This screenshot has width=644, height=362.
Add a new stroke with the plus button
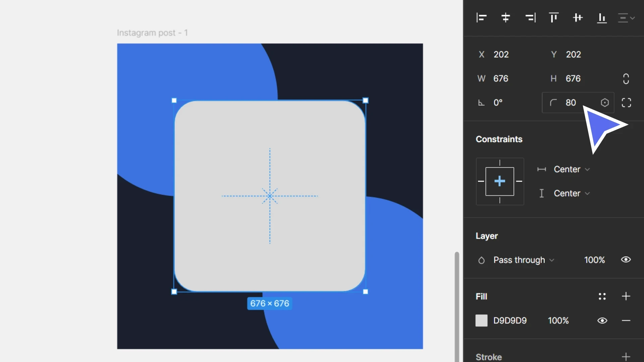626,356
